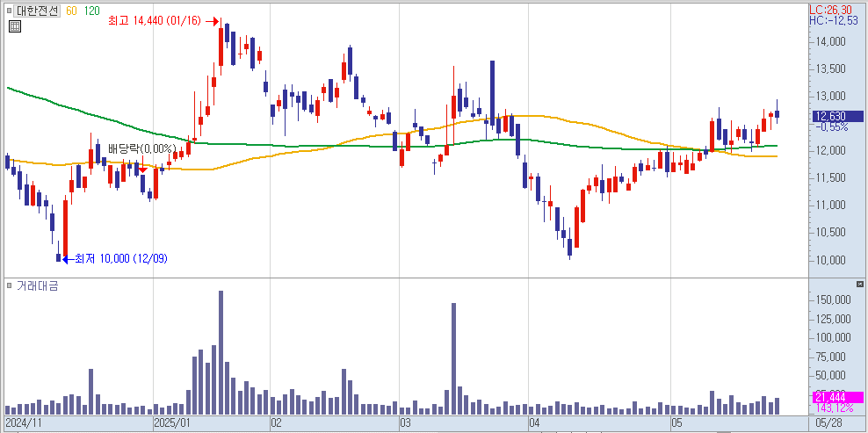Click the current price tag 12,630
This screenshot has width=868, height=433.
[836, 116]
